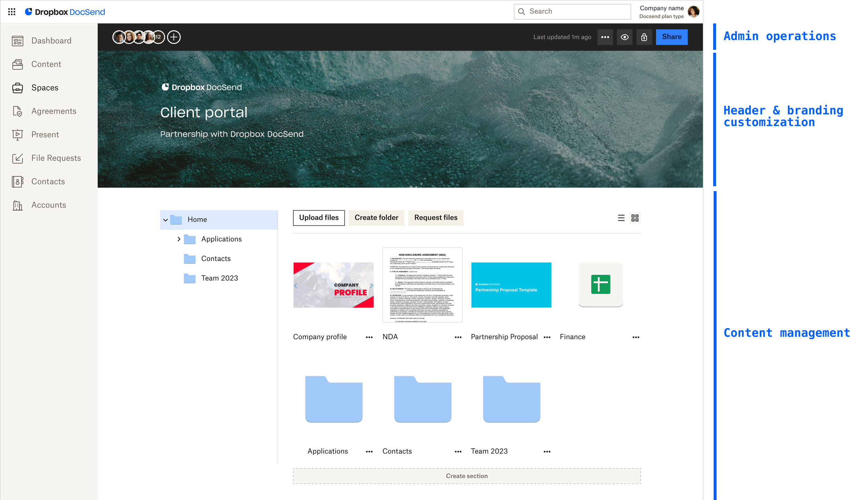Click the add collaborator plus icon
This screenshot has width=868, height=500.
(x=174, y=37)
